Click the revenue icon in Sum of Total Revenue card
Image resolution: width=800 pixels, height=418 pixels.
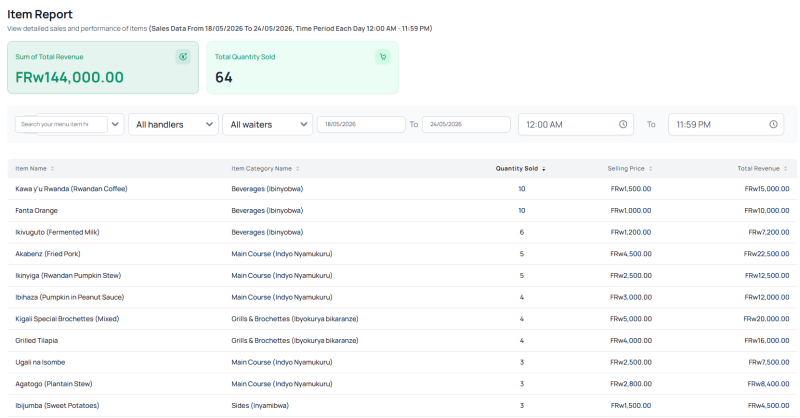tap(183, 57)
